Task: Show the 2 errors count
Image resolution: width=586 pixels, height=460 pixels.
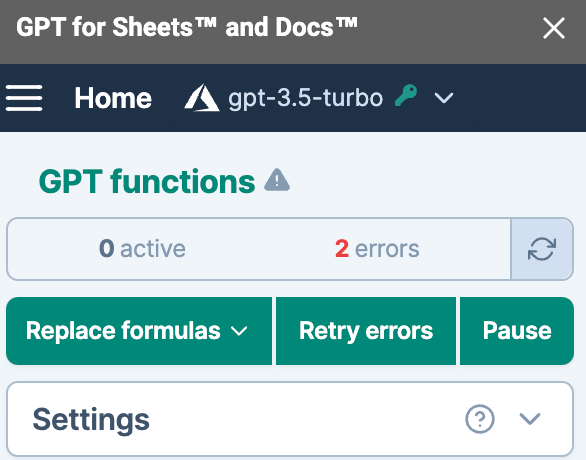Action: coord(377,249)
